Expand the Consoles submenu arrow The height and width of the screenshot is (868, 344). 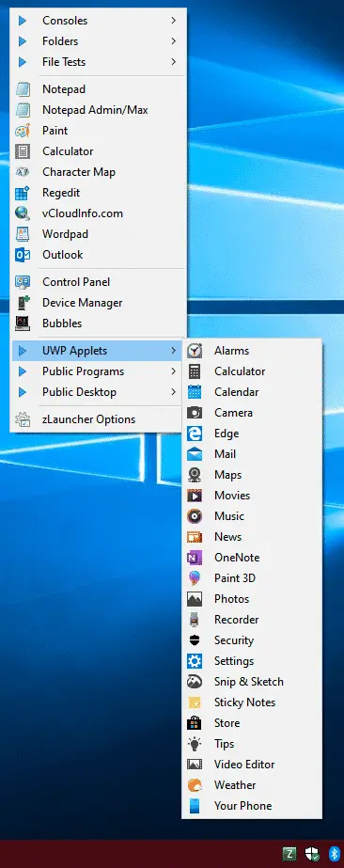173,21
